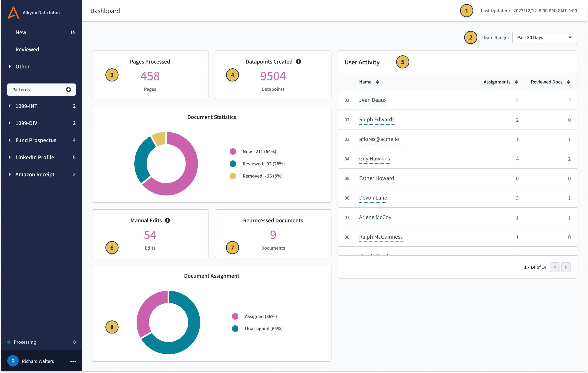Screen dimensions: 588x373
Task: Click the Processing status row
Action: [x=42, y=342]
